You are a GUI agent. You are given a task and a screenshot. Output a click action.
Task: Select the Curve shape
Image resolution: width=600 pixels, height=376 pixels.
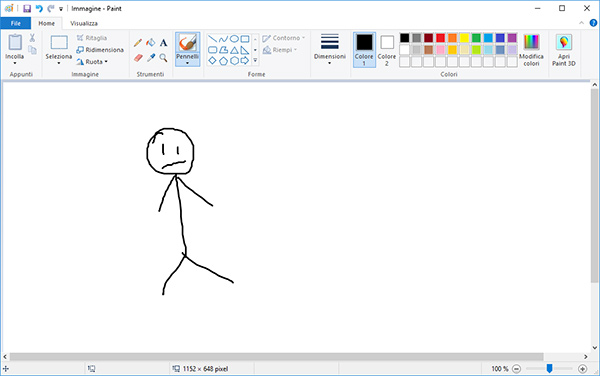(x=223, y=39)
